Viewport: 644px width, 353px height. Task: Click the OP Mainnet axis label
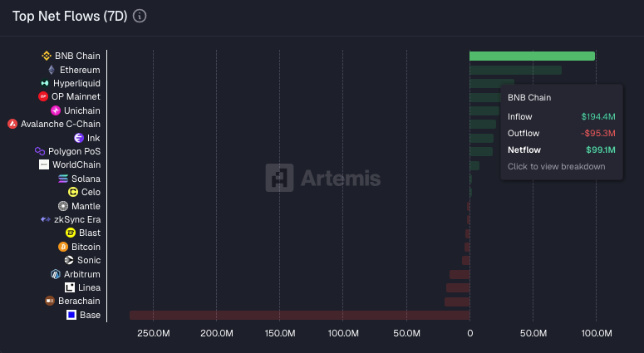(x=76, y=96)
